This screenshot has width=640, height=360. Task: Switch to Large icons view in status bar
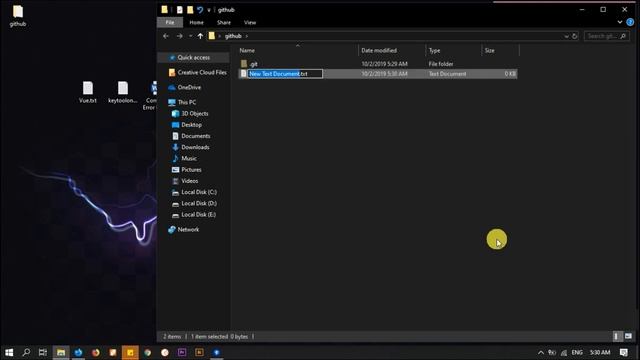[628, 336]
